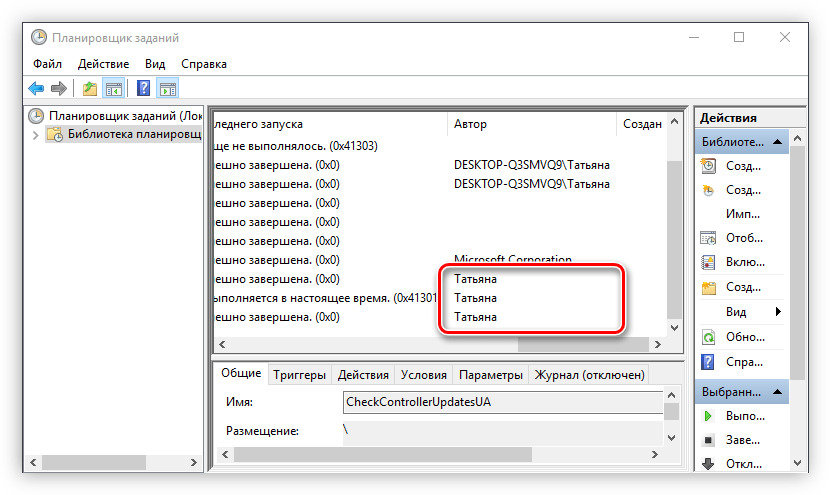Click the Up one level folder icon

(90, 89)
